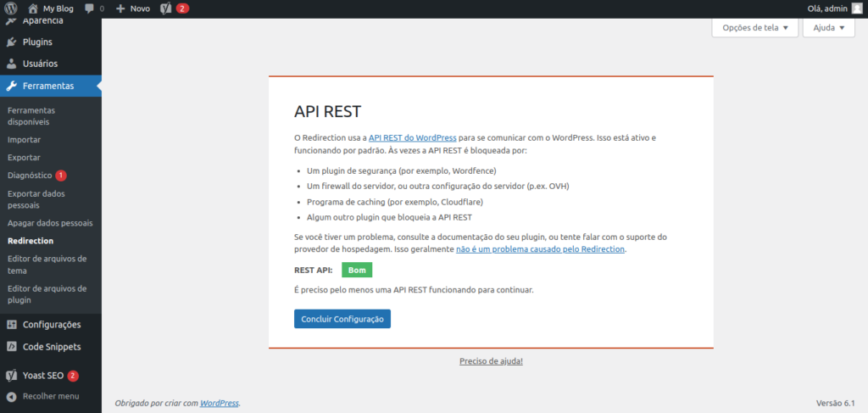
Task: Click the Usuários person icon
Action: tap(11, 64)
